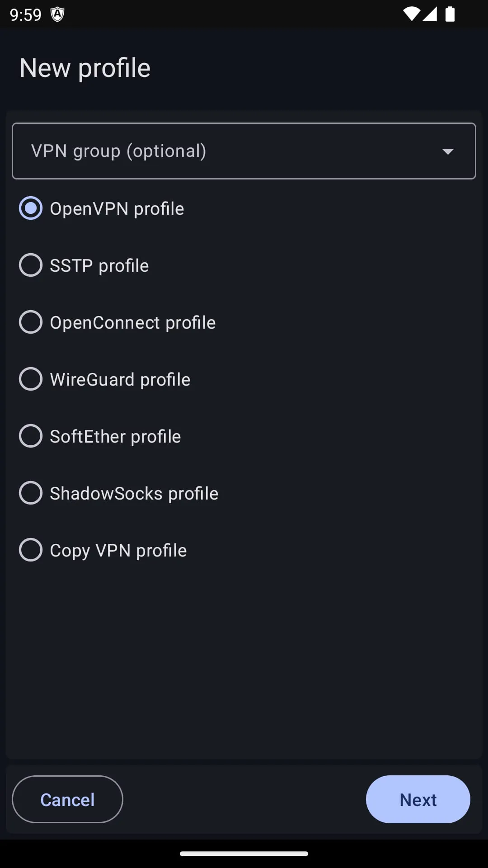488x868 pixels.
Task: Tap the gesture navigation bar at bottom
Action: click(244, 854)
